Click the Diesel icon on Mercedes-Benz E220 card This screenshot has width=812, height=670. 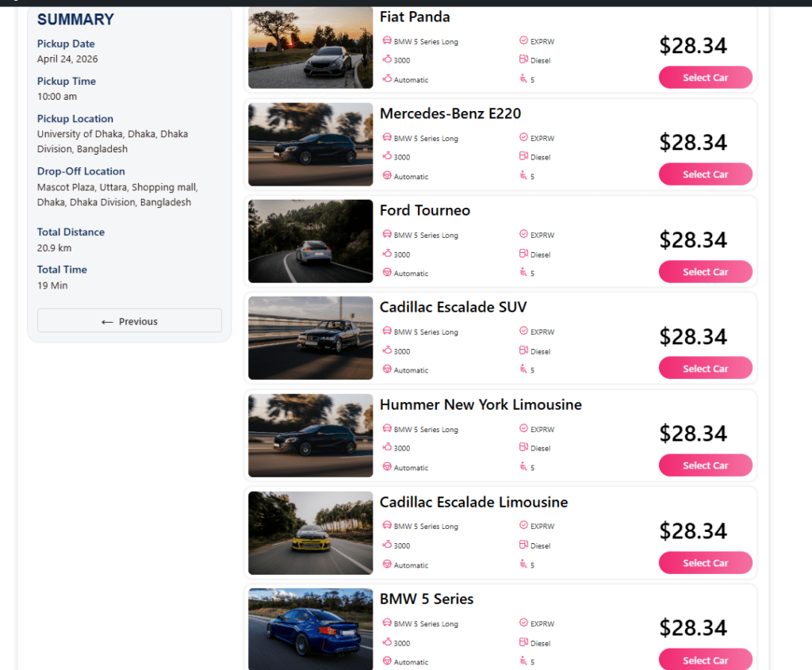pyautogui.click(x=523, y=156)
